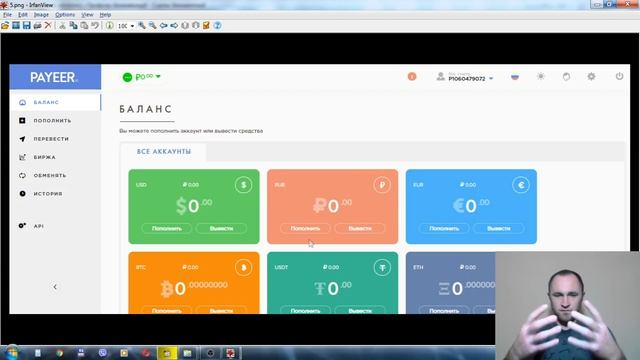Click Вывести on EUR card
The height and width of the screenshot is (360, 640).
(499, 229)
